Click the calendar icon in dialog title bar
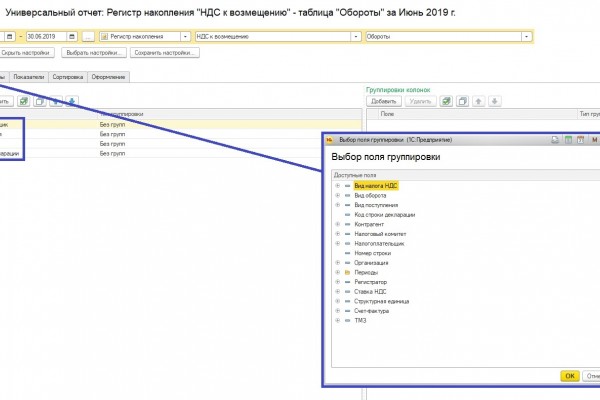Image resolution: width=600 pixels, height=400 pixels. coord(581,140)
